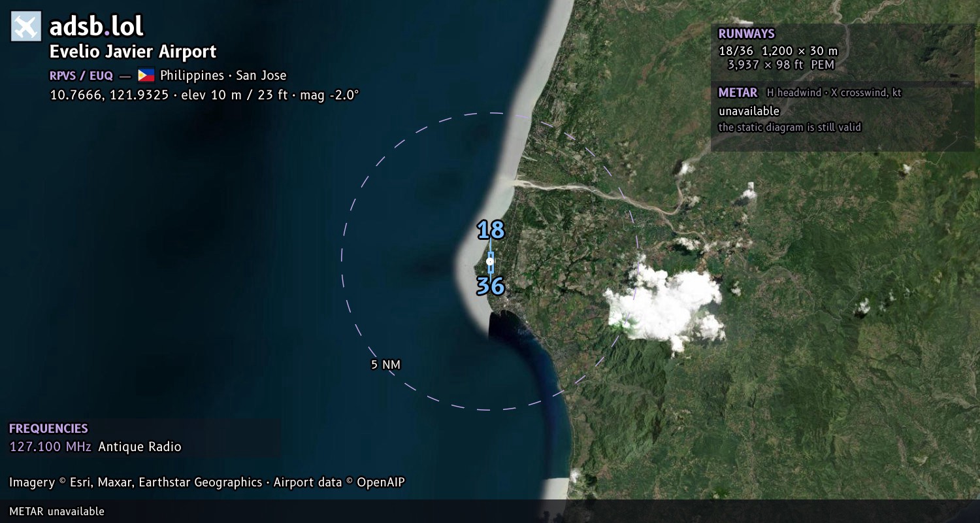
Task: Click the RUNWAYS panel heading
Action: [x=746, y=34]
